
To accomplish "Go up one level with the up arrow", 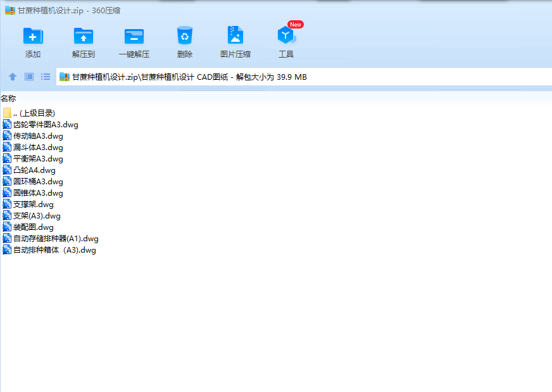I will tap(13, 77).
